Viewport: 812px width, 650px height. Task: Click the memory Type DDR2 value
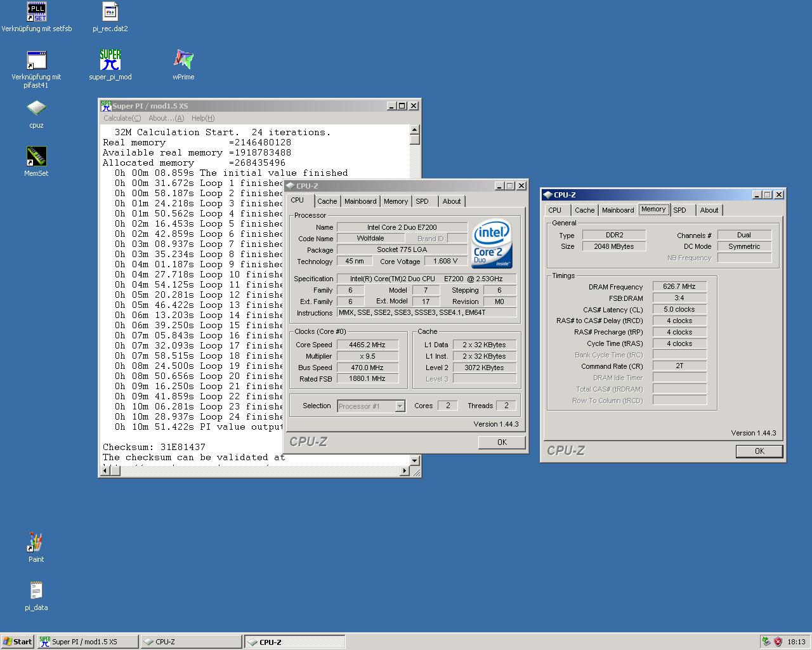[614, 235]
